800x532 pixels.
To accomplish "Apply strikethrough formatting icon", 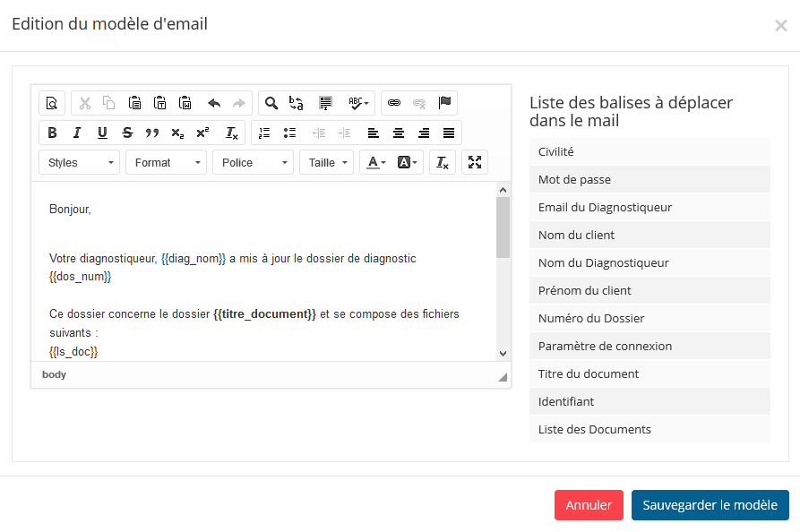I will click(127, 133).
